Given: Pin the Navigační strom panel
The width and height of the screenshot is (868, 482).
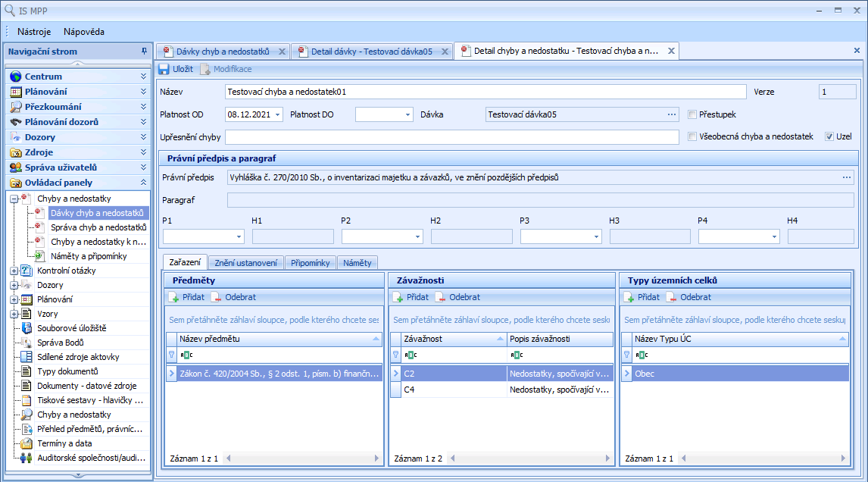Looking at the screenshot, I should [144, 52].
